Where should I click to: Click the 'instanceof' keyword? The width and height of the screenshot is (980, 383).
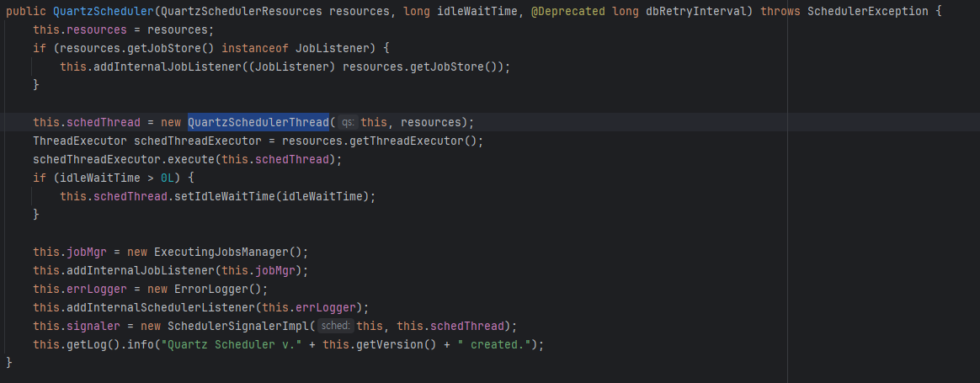[255, 48]
